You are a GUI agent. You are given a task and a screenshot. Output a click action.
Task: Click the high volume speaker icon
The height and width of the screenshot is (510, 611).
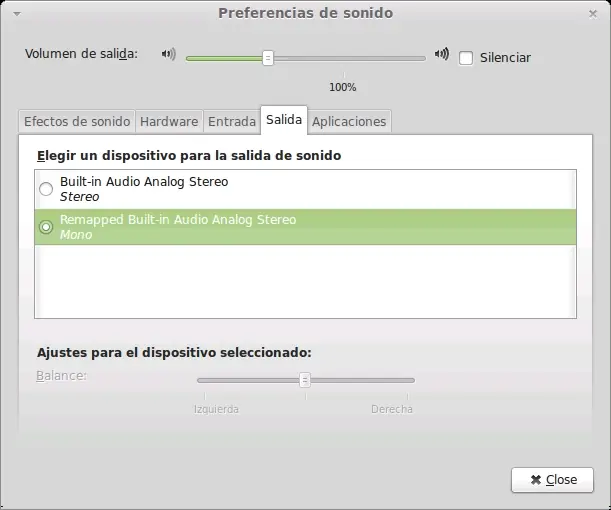pyautogui.click(x=442, y=53)
